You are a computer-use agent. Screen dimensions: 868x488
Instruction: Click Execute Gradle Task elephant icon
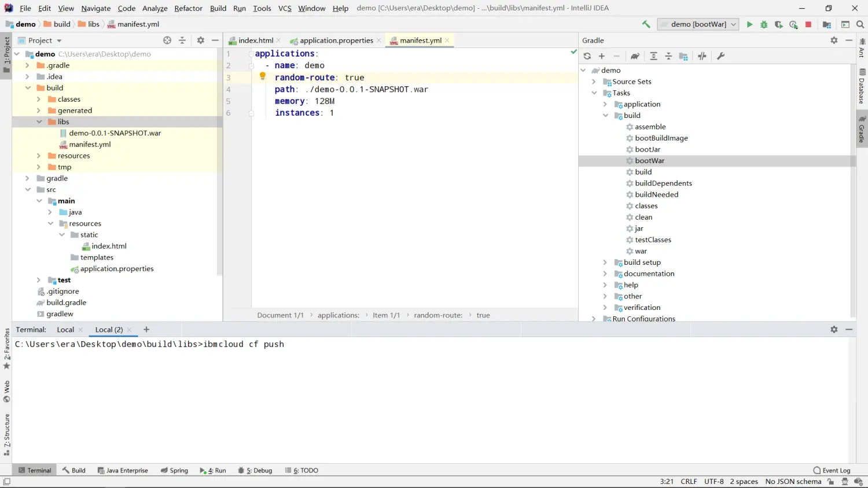point(635,56)
